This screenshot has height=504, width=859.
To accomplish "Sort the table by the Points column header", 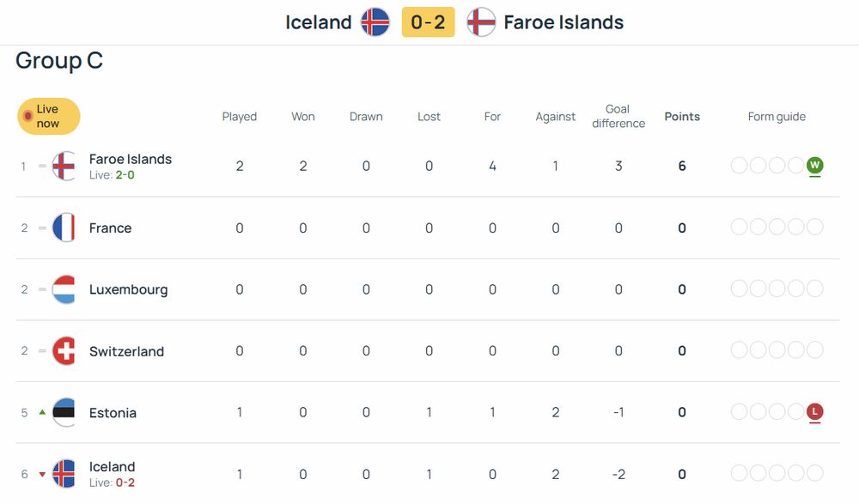I will click(x=682, y=117).
